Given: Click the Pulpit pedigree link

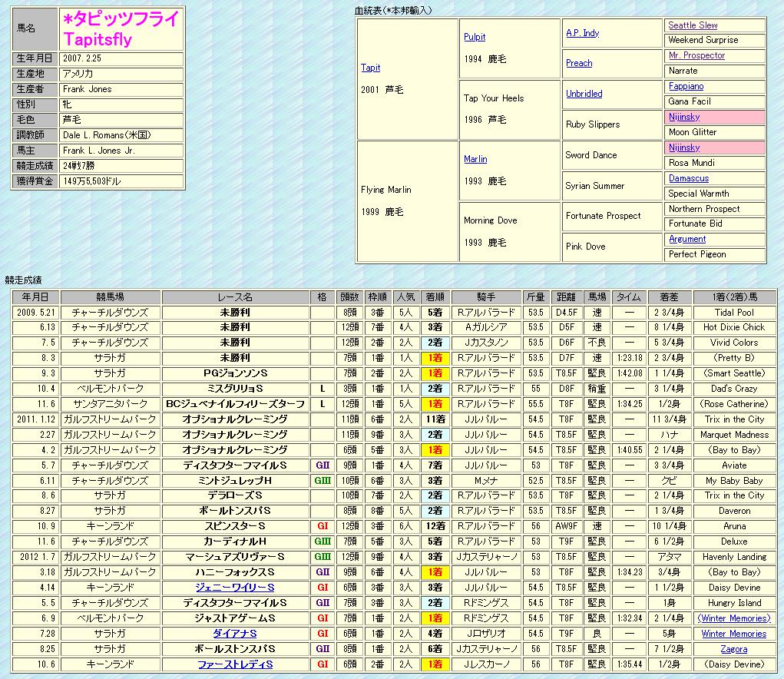Looking at the screenshot, I should pyautogui.click(x=475, y=37).
